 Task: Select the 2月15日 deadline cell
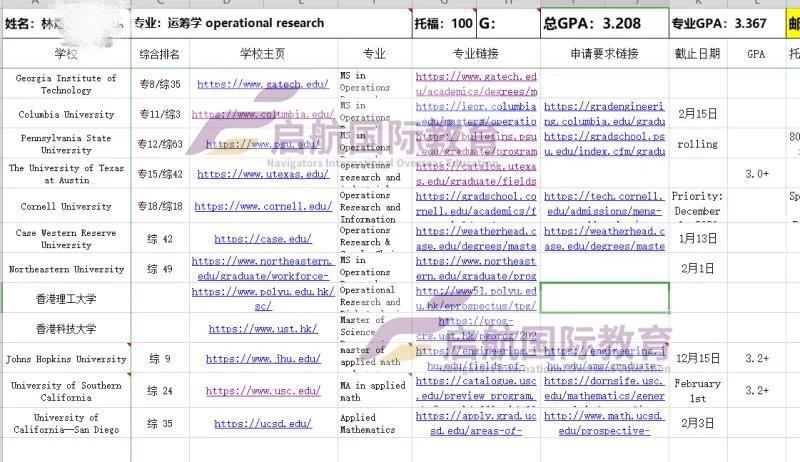pyautogui.click(x=698, y=114)
